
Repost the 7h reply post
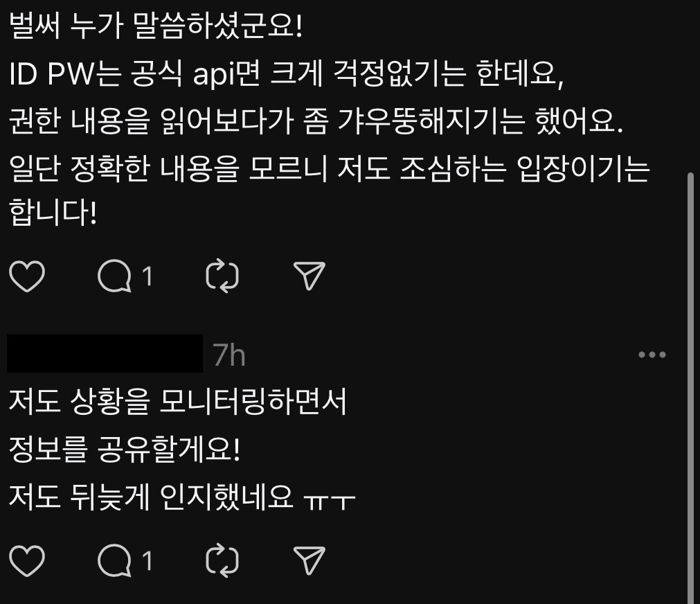pos(222,560)
